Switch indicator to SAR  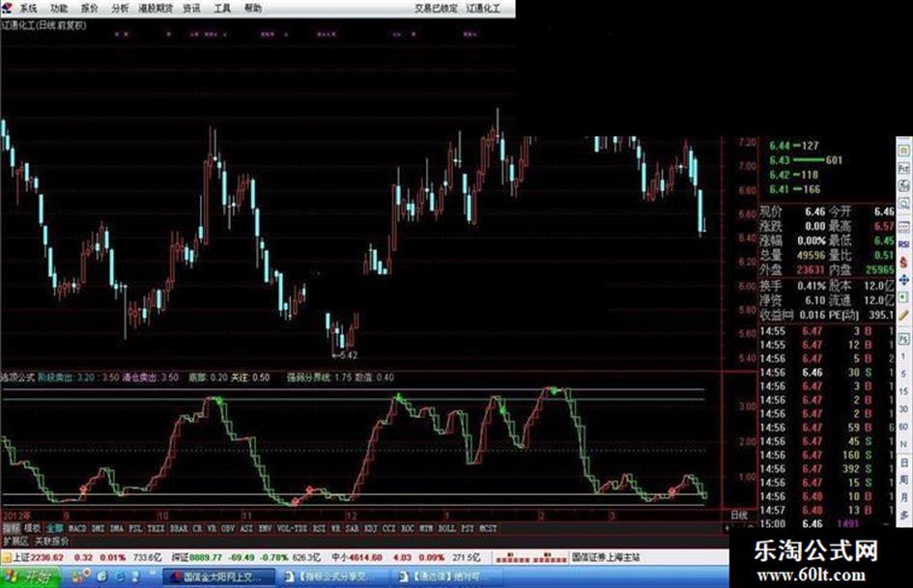tap(353, 528)
